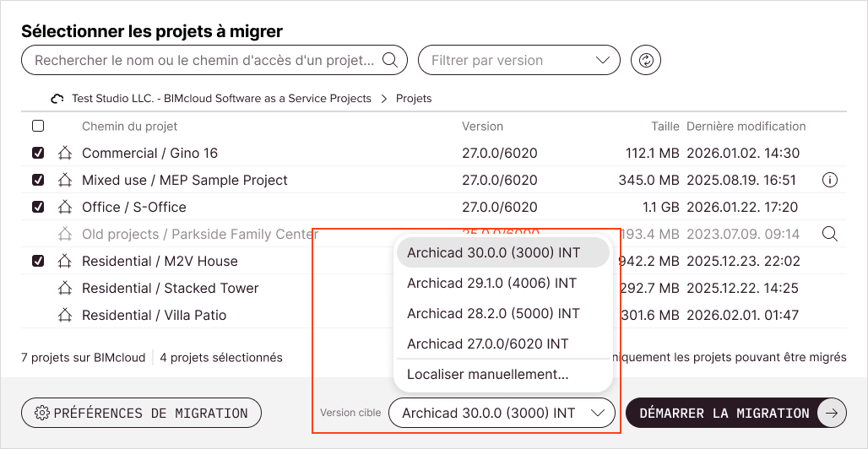Viewport: 868px width, 449px height.
Task: Click version 27.0.0/6020 of Gino 16 row
Action: pyautogui.click(x=499, y=153)
